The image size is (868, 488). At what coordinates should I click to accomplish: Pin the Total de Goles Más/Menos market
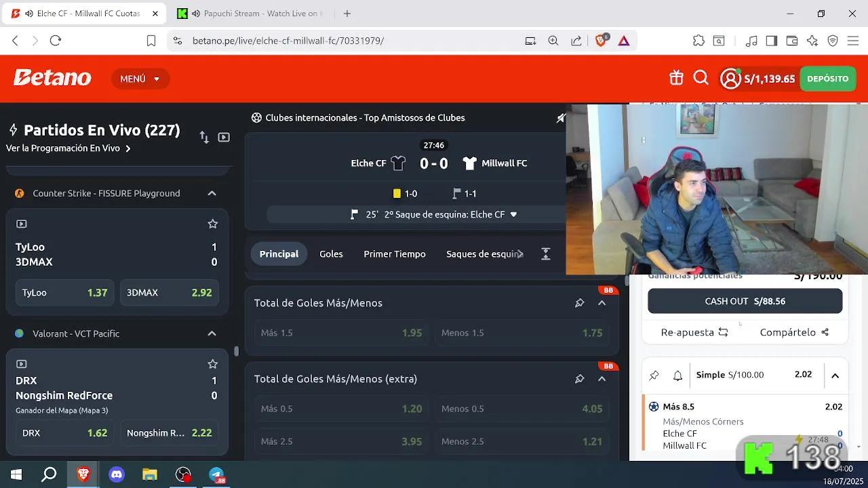(579, 303)
